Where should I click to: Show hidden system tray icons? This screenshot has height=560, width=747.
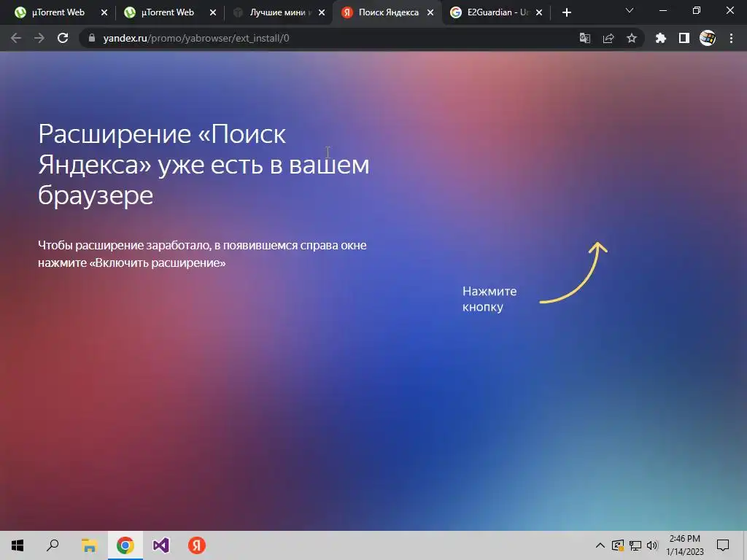pos(600,545)
